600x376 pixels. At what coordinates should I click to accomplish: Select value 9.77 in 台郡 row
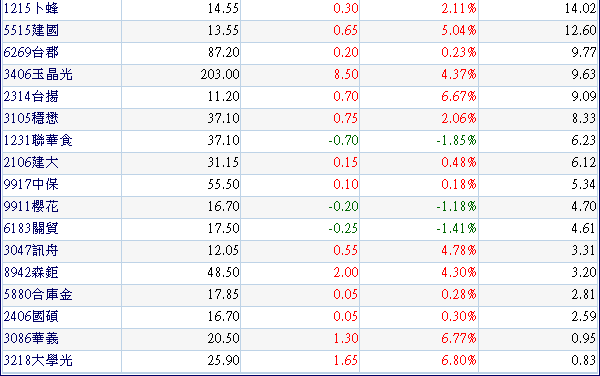584,52
